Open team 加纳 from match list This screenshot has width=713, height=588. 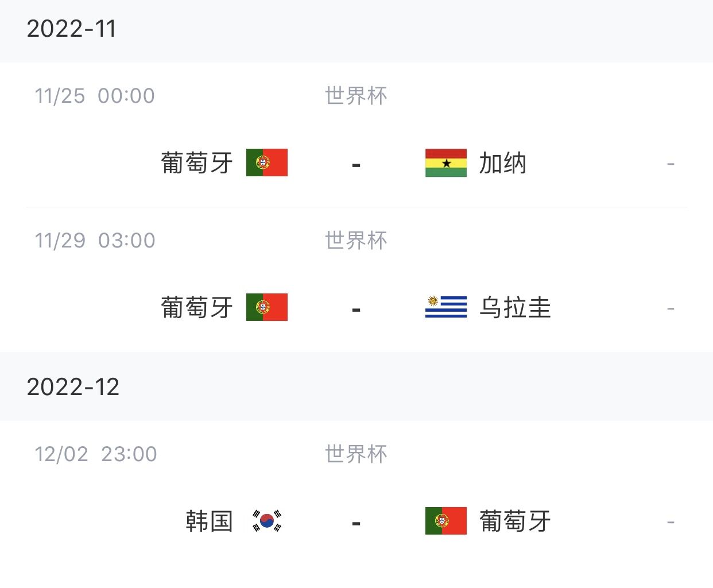pos(503,163)
